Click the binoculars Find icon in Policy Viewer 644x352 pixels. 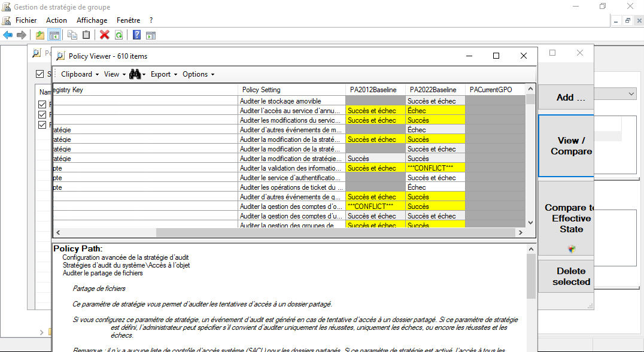[x=135, y=74]
